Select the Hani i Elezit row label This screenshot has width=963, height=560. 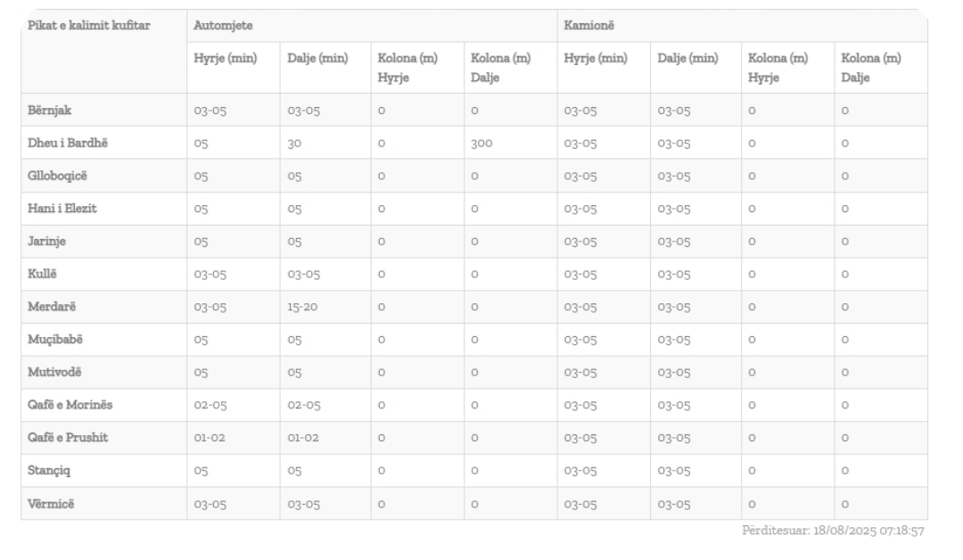[62, 209]
